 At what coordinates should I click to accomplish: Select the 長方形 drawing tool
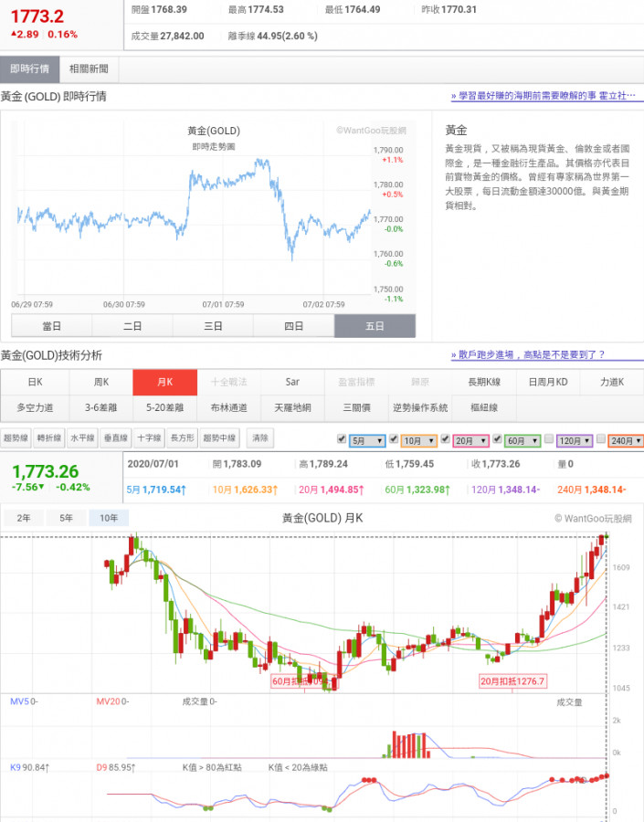click(183, 437)
